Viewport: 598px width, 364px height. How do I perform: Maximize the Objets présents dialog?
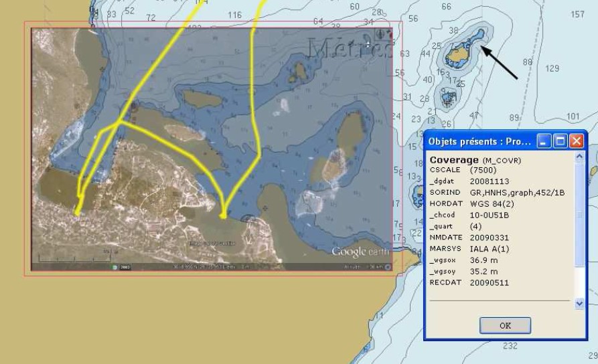click(x=560, y=141)
